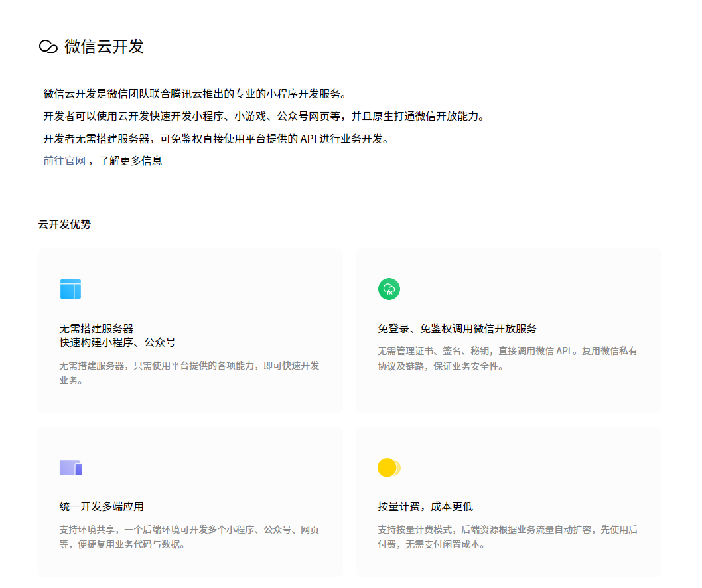702x588 pixels.
Task: Click the 云开发优势 section heading
Action: point(64,224)
